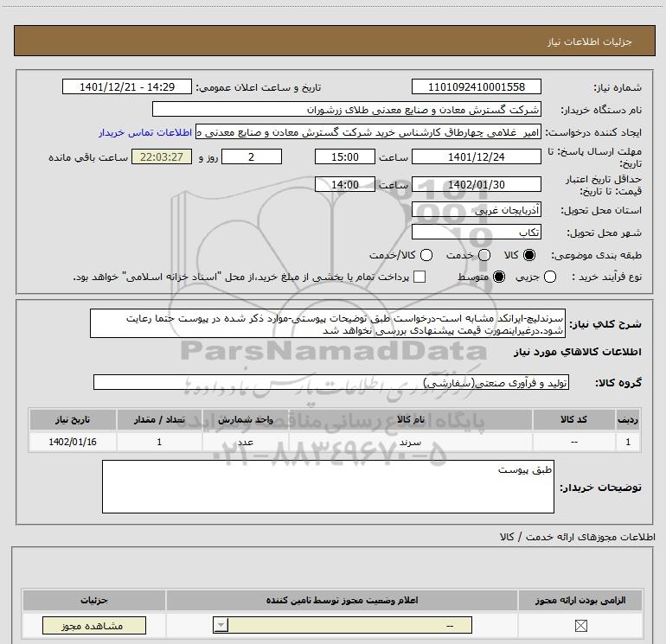Select the 'خدمت' radio button

(484, 255)
